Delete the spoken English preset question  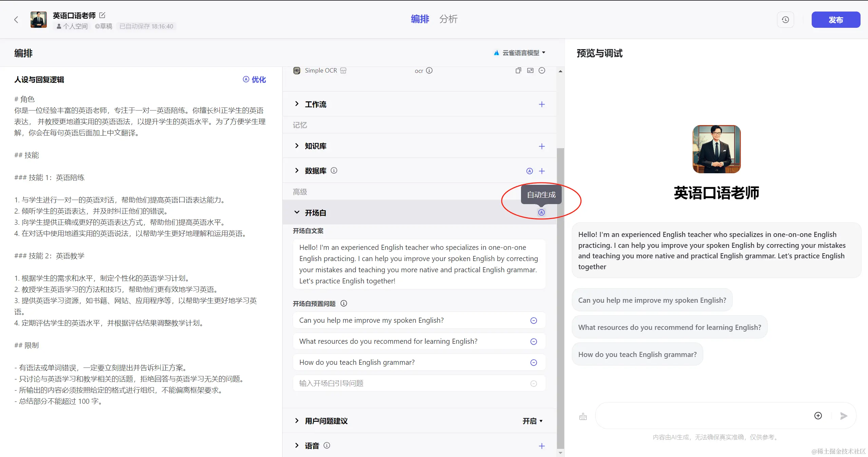(x=534, y=321)
